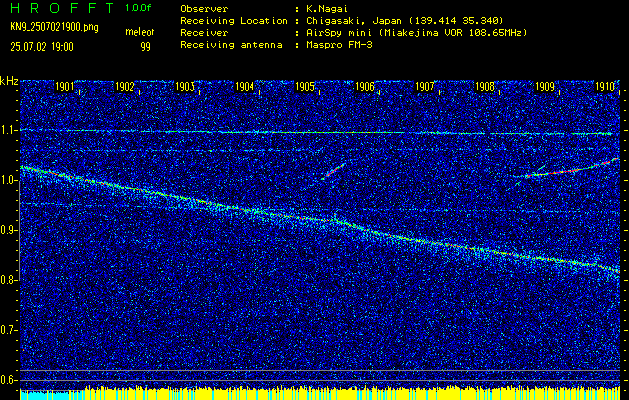
Task: Click the 1.0 frequency axis label
Action: [8, 181]
